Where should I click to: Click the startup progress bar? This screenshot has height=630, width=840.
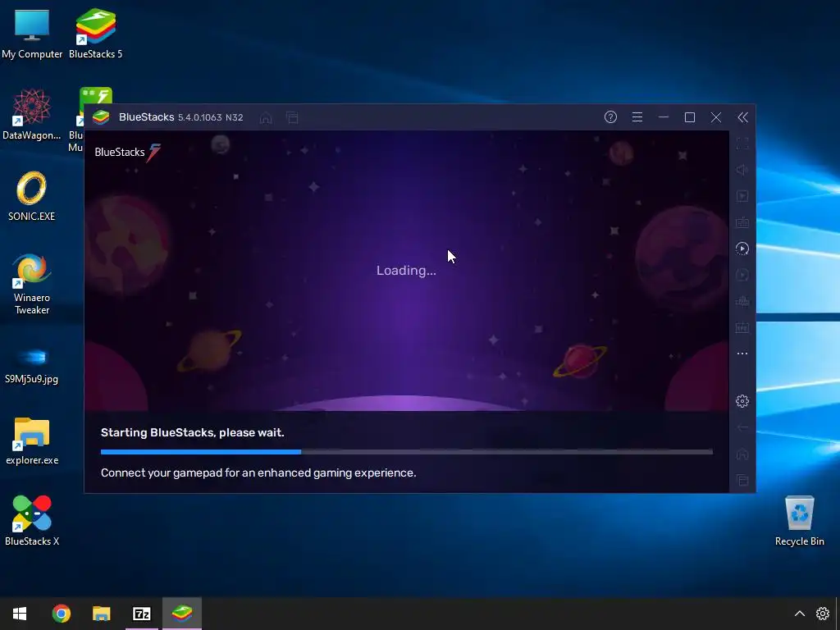407,452
